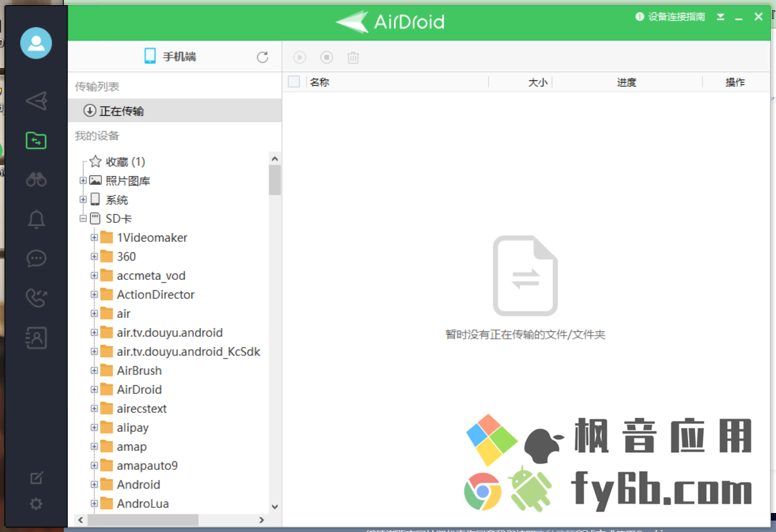
Task: Click the tree horizontal scrollbar thumb
Action: coord(143,520)
